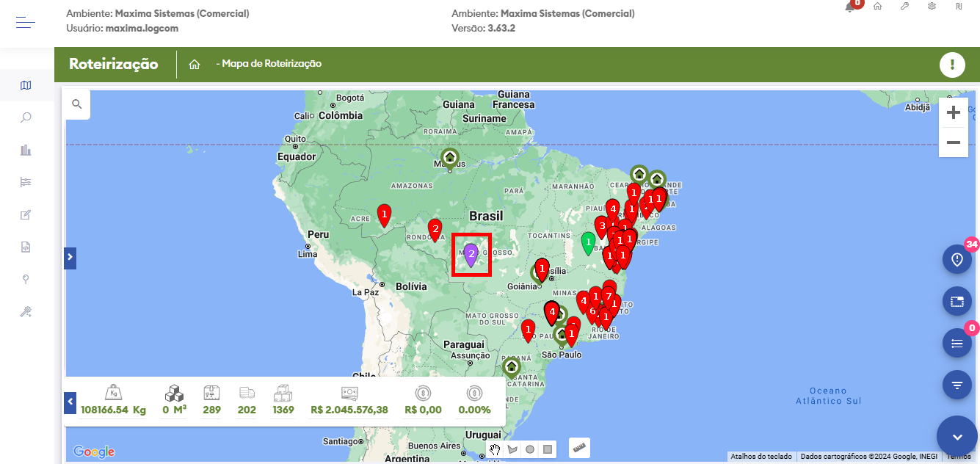Click the depot house marker in Santa Catarina
Screen dimensions: 980x464
point(511,366)
